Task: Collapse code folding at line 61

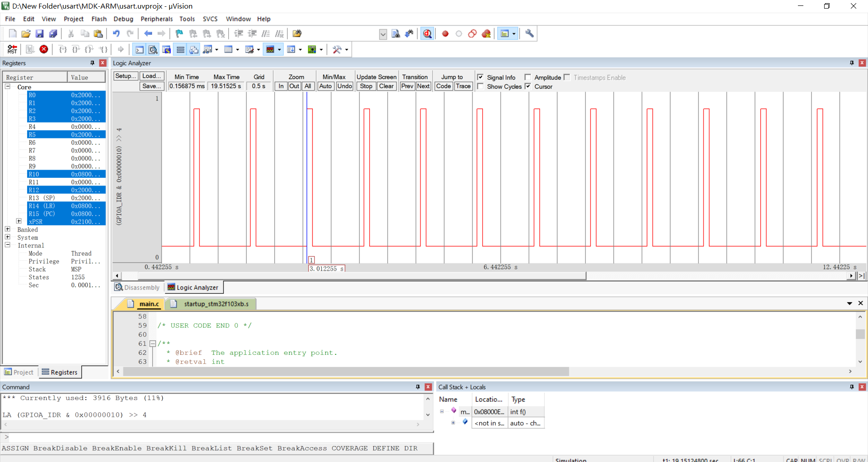Action: pyautogui.click(x=153, y=343)
